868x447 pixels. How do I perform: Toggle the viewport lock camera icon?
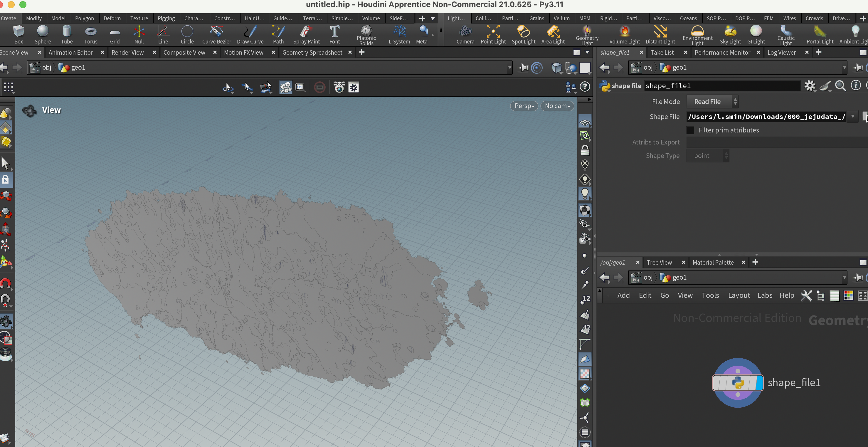[585, 150]
